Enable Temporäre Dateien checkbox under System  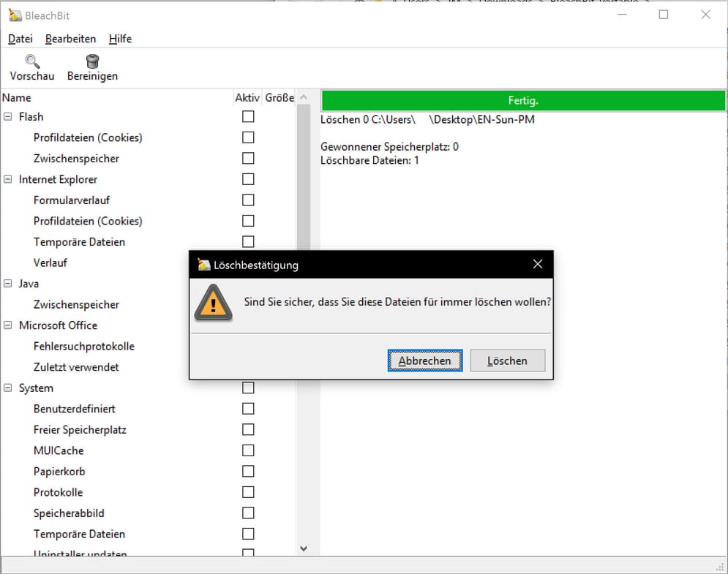pos(248,534)
